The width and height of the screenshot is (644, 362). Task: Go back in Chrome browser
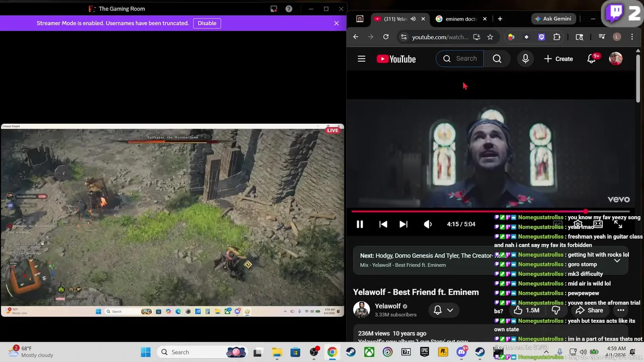[x=356, y=37]
